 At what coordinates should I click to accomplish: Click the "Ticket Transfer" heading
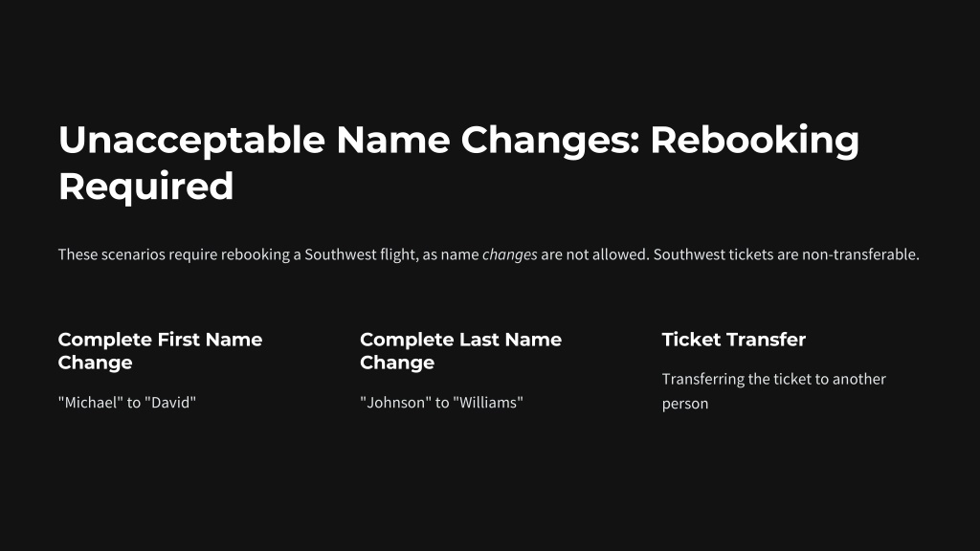pyautogui.click(x=734, y=340)
